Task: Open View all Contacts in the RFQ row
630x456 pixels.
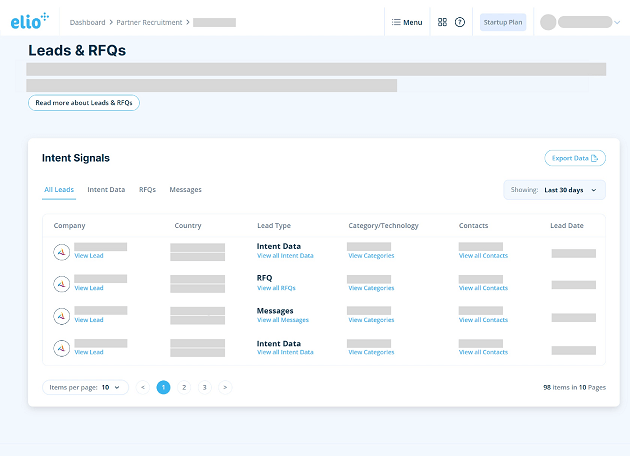Action: tap(483, 288)
